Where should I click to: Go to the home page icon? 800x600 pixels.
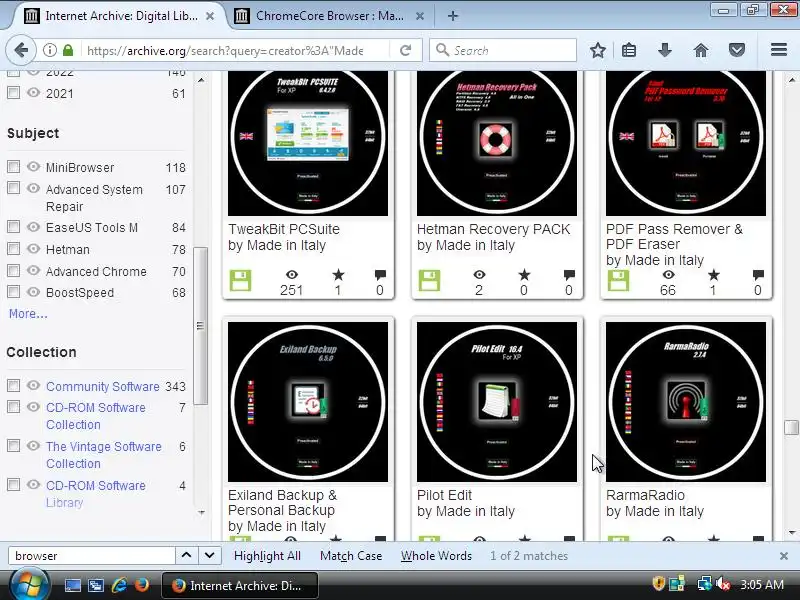701,50
